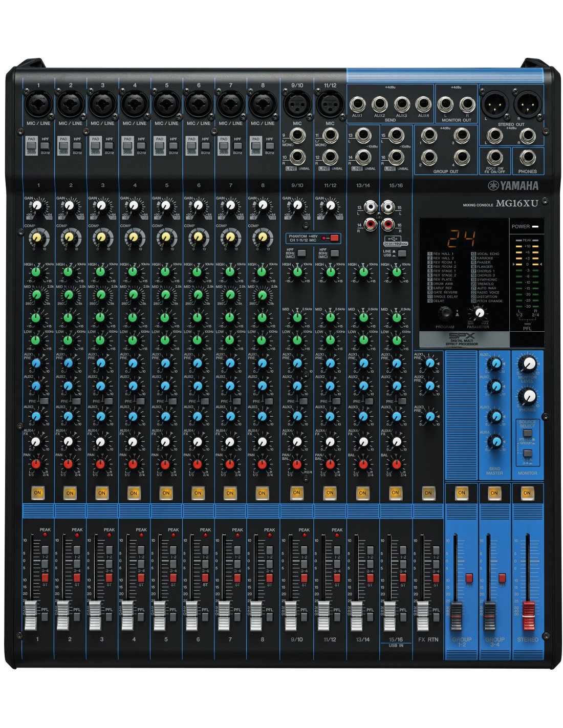563x728 pixels.
Task: Toggle the FX RTN channel ON button
Action: [x=428, y=493]
